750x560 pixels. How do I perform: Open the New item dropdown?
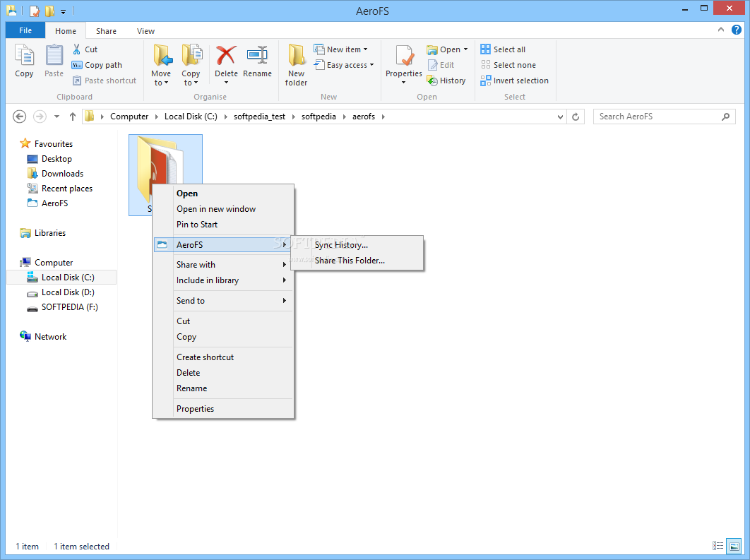coord(340,49)
